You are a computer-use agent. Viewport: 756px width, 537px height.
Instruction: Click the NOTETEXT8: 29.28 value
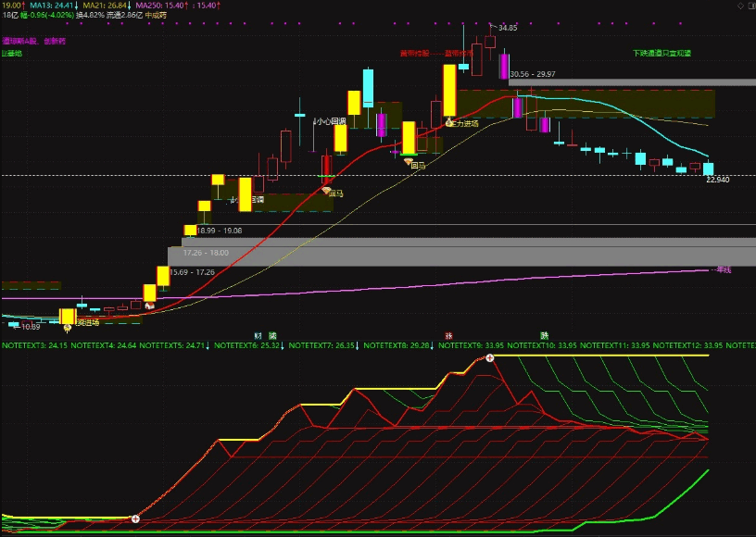pyautogui.click(x=398, y=345)
